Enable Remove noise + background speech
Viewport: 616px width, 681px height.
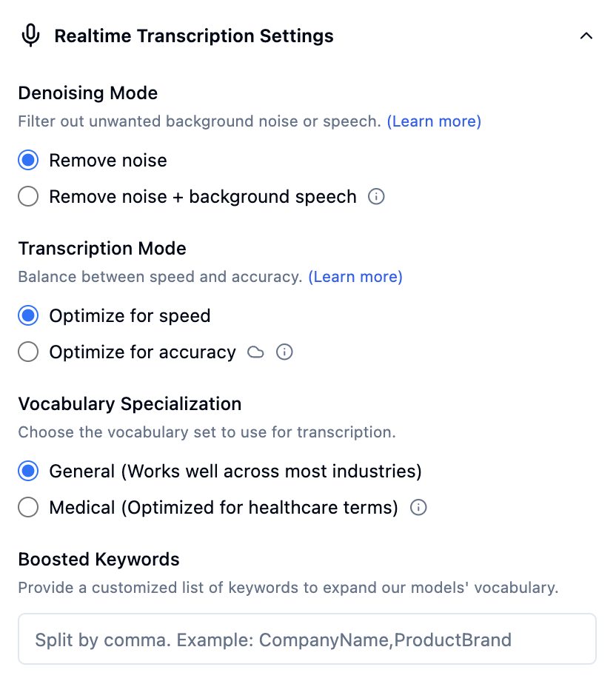27,196
